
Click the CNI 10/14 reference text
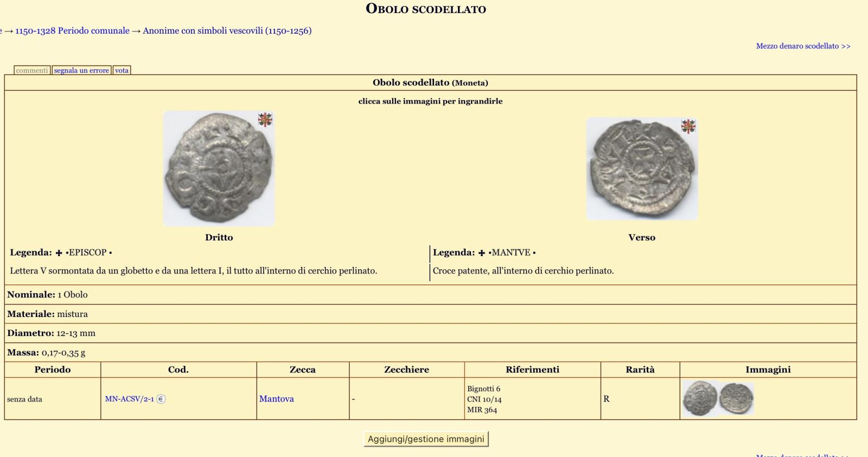point(484,399)
